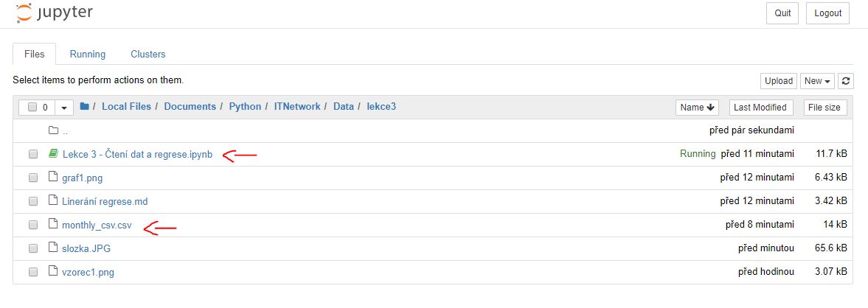Click the root folder icon in breadcrumb

click(85, 107)
